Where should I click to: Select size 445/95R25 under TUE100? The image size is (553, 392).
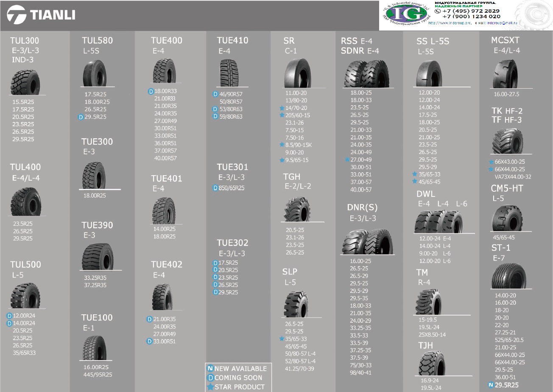[x=98, y=375]
